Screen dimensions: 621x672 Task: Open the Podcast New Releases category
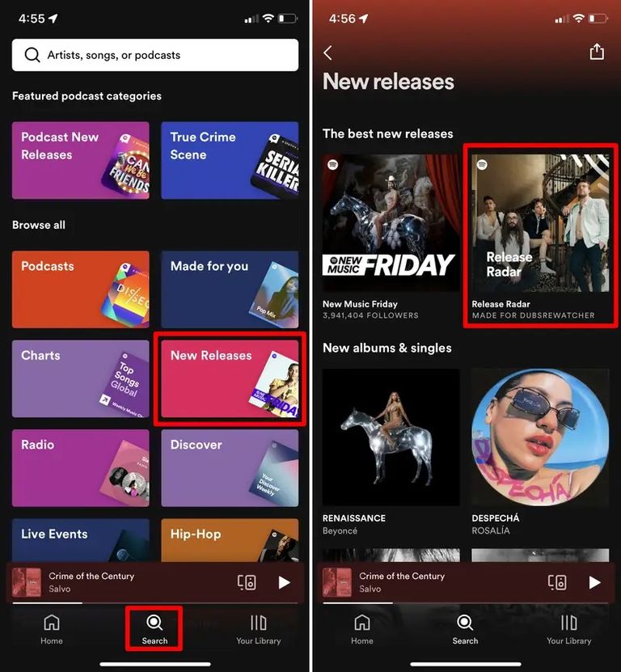[x=81, y=160]
